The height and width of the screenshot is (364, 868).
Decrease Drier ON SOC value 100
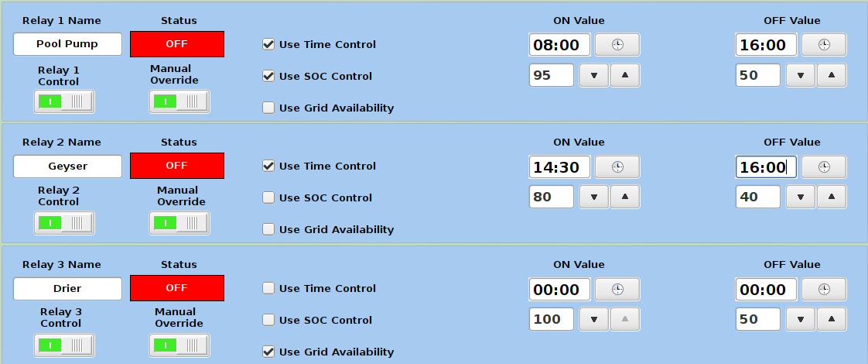594,320
